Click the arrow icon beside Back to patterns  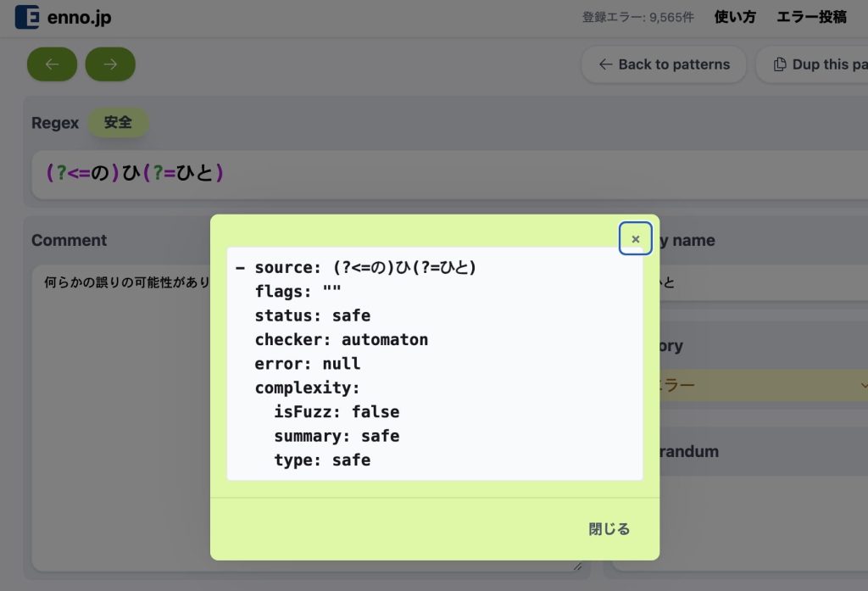point(605,64)
